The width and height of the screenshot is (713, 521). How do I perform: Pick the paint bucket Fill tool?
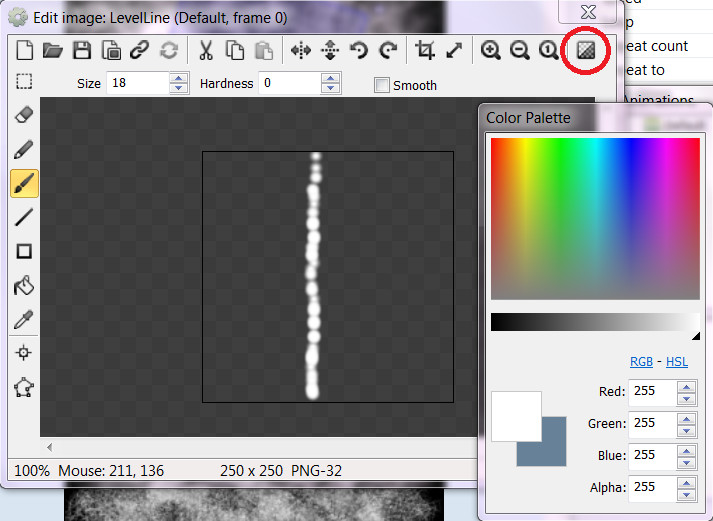click(24, 286)
